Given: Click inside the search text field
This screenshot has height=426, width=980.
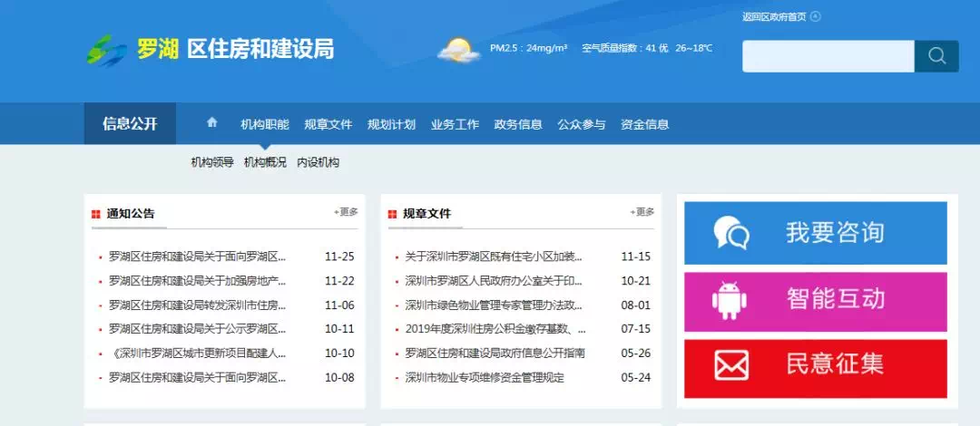Looking at the screenshot, I should pyautogui.click(x=828, y=56).
